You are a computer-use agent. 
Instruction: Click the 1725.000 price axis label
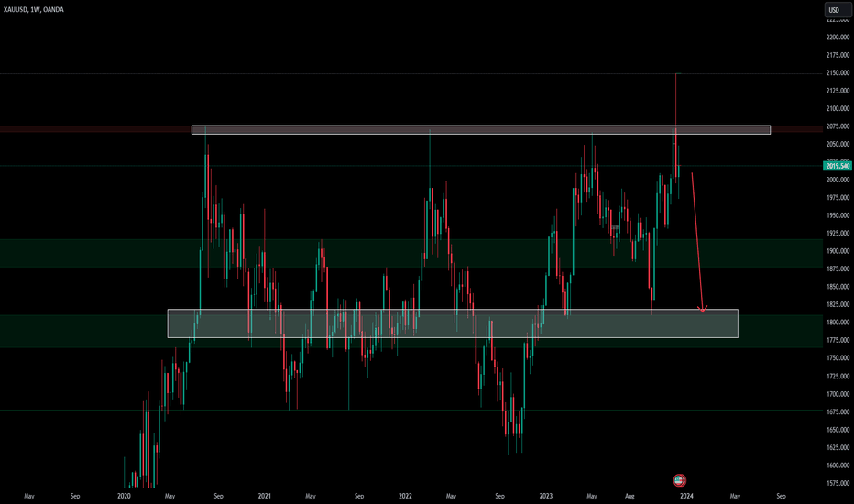click(x=838, y=377)
